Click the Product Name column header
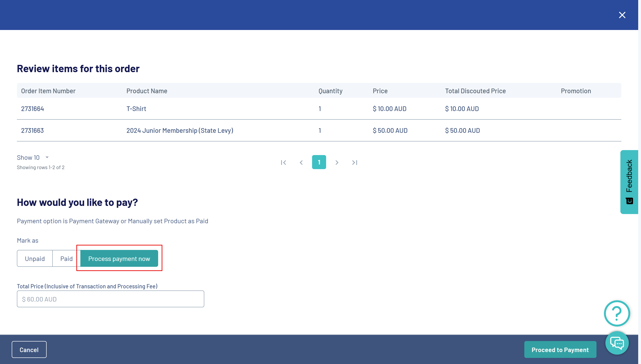The image size is (641, 364). (147, 91)
